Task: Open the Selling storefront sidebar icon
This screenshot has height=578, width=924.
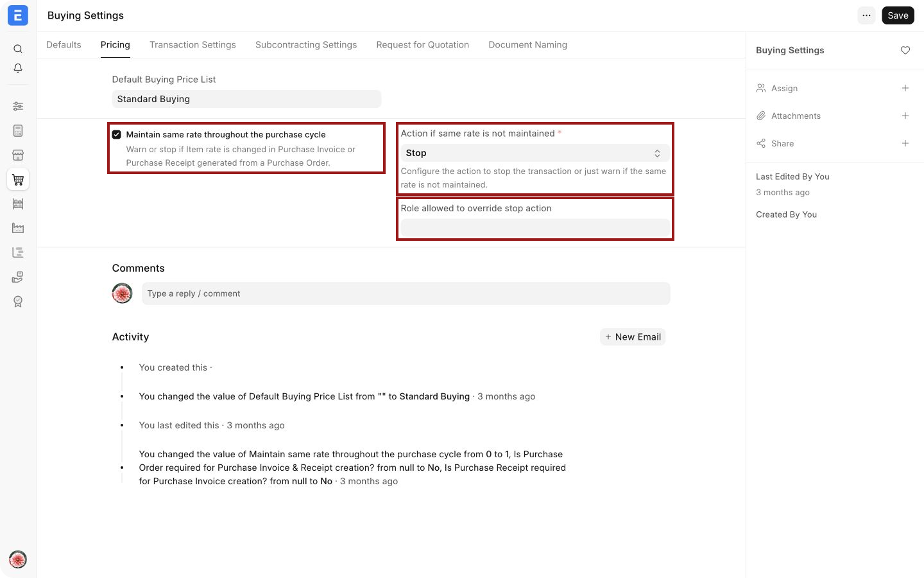Action: pos(18,155)
